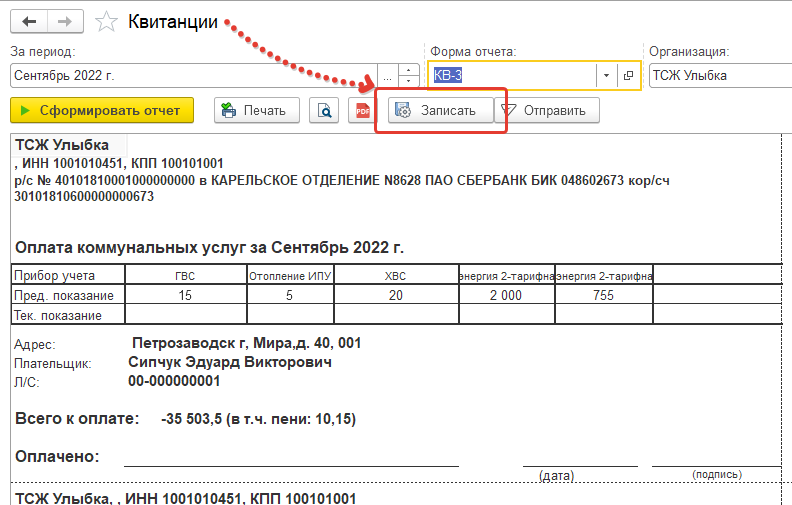Select the Плательщик: label
Image resolution: width=792 pixels, height=505 pixels.
click(x=53, y=364)
